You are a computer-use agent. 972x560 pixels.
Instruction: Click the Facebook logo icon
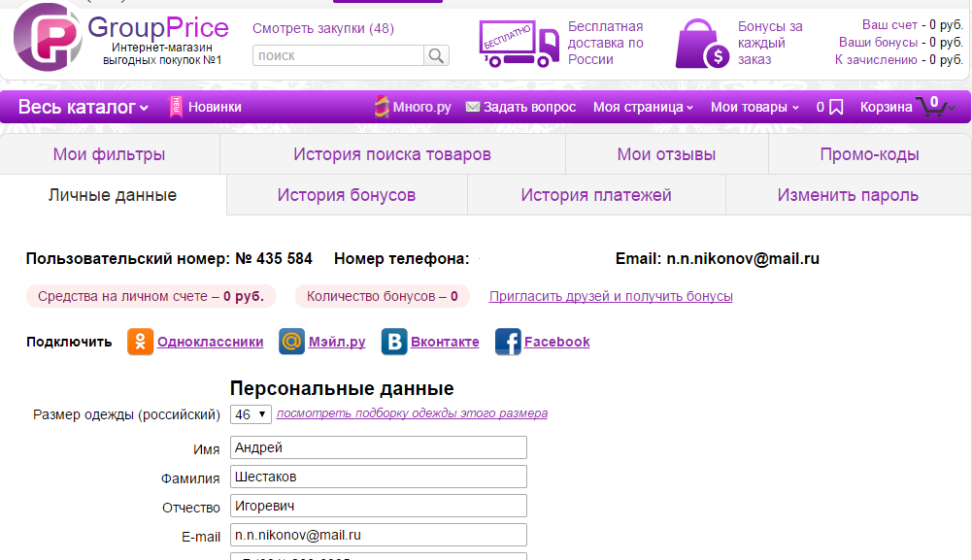(x=508, y=342)
